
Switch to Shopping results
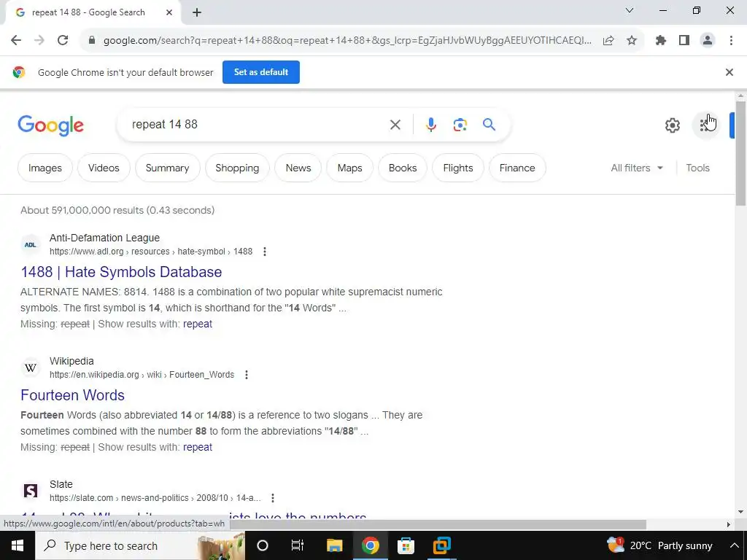click(x=237, y=168)
